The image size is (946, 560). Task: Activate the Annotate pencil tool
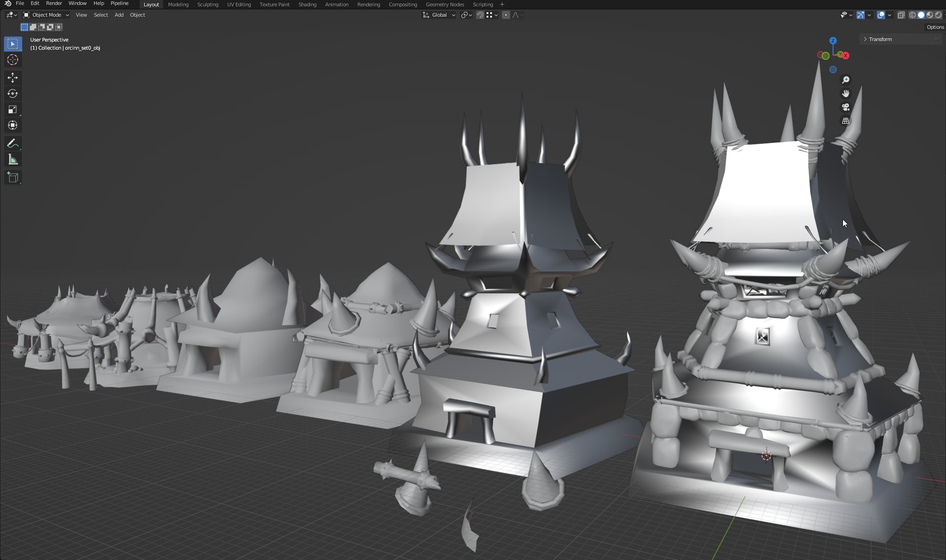coord(12,144)
